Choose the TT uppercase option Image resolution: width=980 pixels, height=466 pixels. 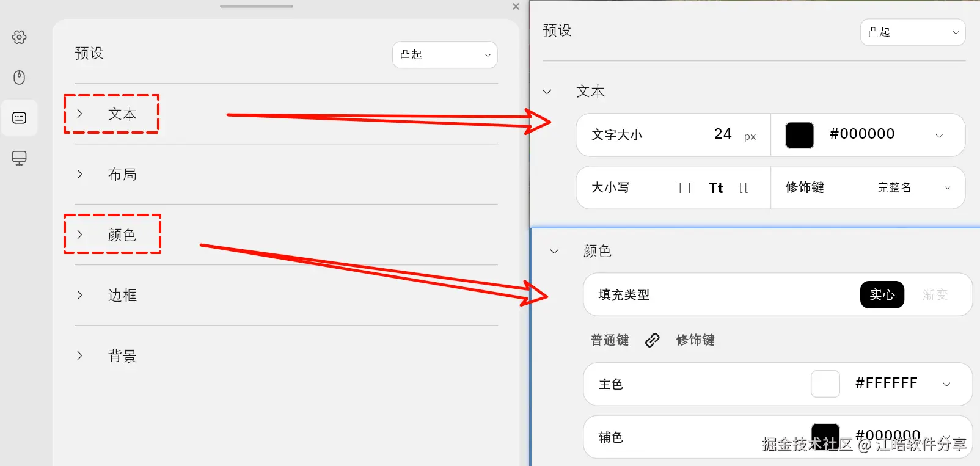[x=684, y=188]
